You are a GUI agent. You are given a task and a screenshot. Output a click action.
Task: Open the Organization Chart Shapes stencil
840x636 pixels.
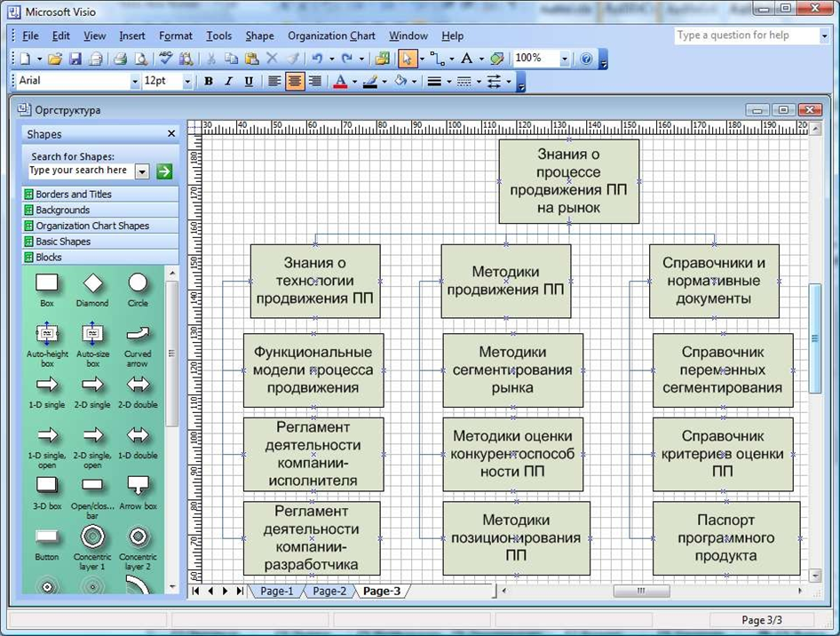(x=100, y=226)
